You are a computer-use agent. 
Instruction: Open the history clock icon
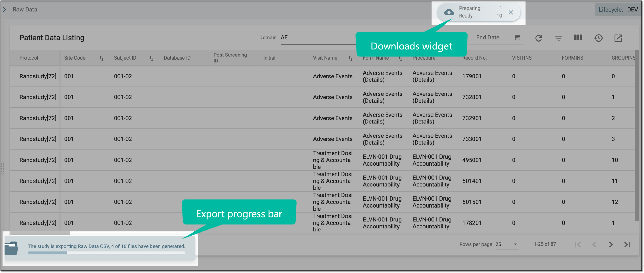[x=598, y=38]
